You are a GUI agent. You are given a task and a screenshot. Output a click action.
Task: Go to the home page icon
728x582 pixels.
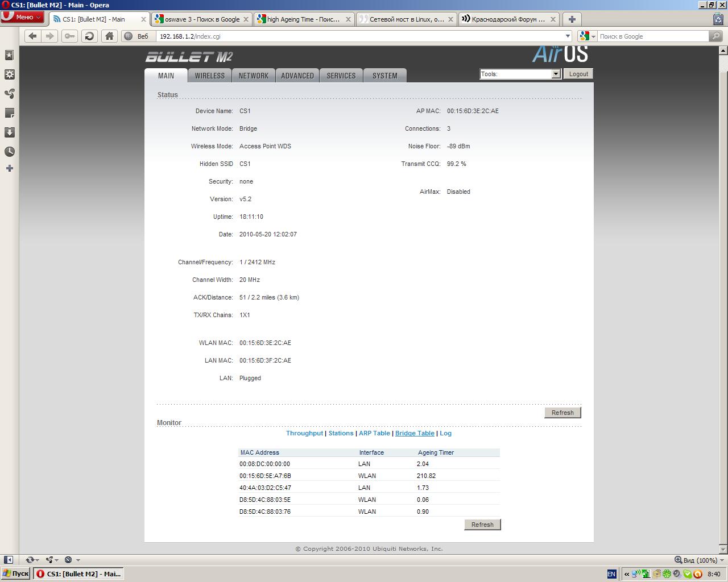[109, 36]
